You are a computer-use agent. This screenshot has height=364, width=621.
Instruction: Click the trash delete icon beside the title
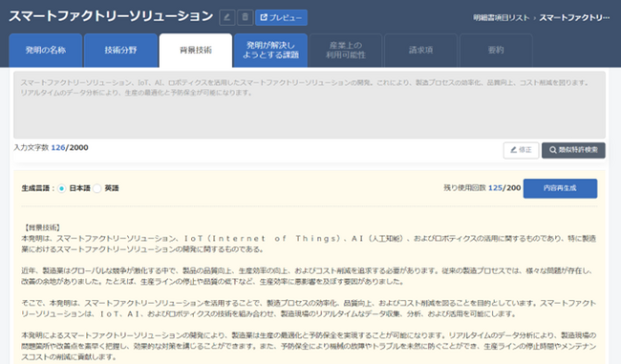pyautogui.click(x=246, y=17)
